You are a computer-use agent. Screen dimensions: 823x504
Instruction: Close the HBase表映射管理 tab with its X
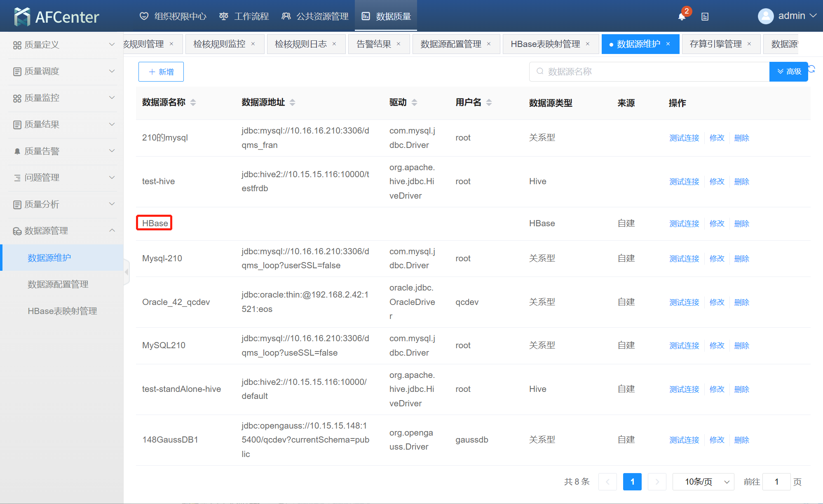588,44
